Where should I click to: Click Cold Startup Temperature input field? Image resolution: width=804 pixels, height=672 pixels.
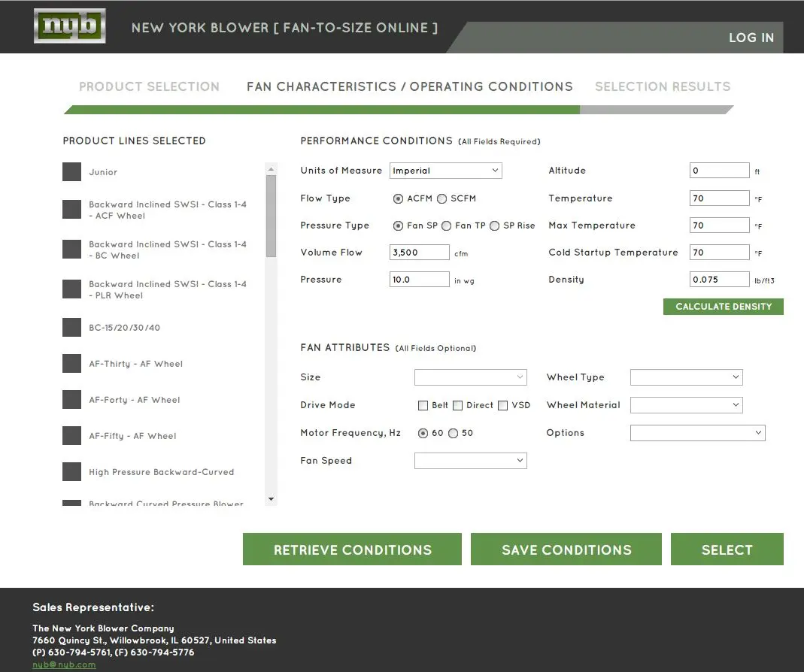(720, 253)
